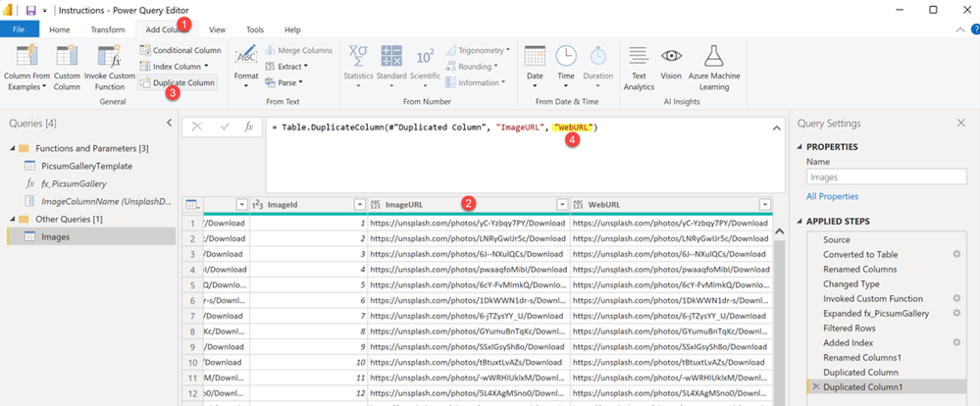Click into the formula bar text
Image resolution: width=980 pixels, height=406 pixels.
[x=435, y=127]
